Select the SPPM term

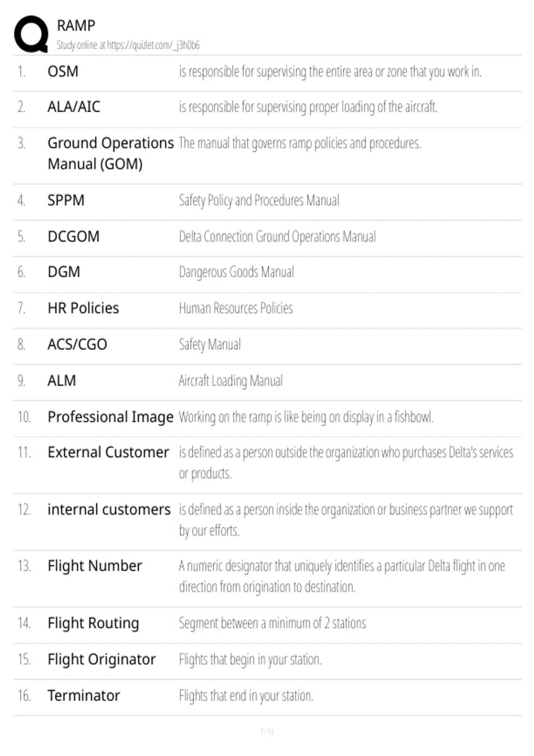(66, 200)
